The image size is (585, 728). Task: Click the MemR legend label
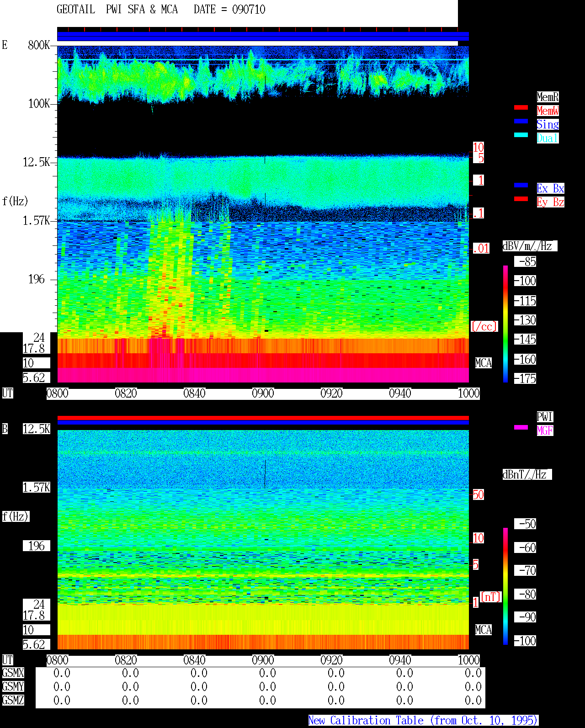pos(548,97)
